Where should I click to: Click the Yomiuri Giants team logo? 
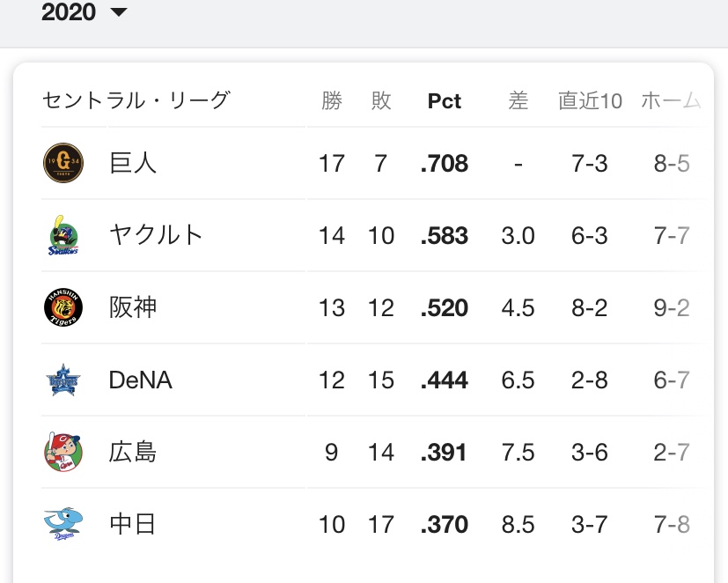[63, 163]
